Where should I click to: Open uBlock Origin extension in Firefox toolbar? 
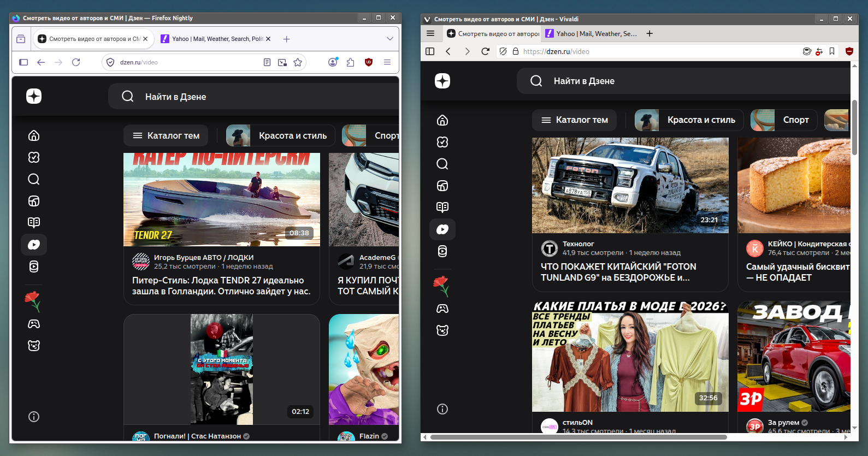(x=369, y=62)
